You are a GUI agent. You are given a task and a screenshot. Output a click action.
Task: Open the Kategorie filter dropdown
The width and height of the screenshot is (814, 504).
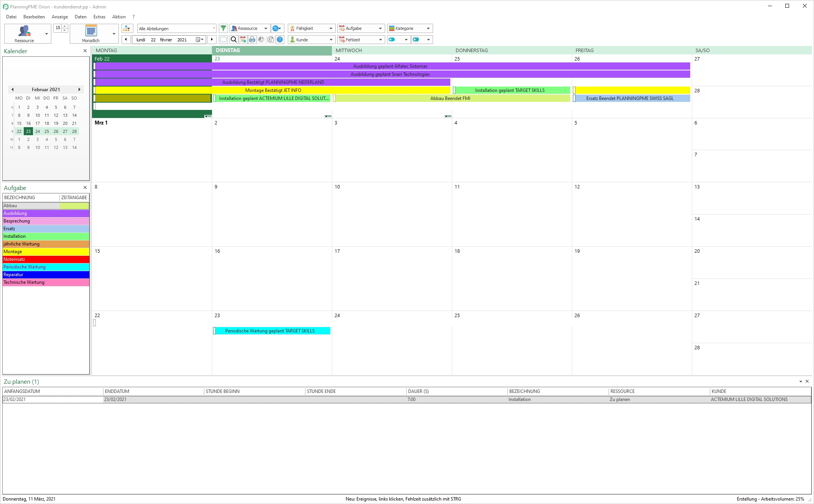[410, 28]
